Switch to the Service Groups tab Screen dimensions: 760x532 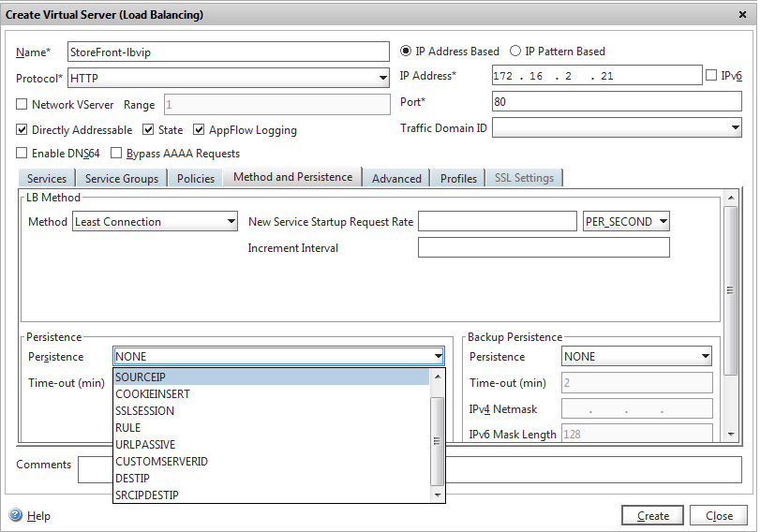(122, 178)
